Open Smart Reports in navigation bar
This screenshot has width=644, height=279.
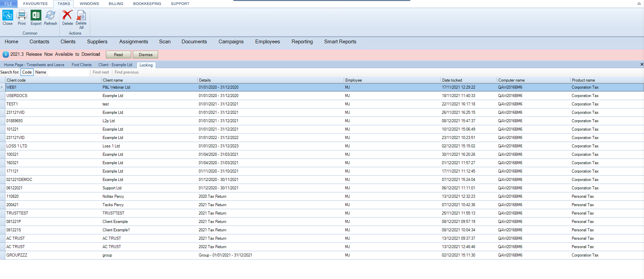tap(340, 42)
